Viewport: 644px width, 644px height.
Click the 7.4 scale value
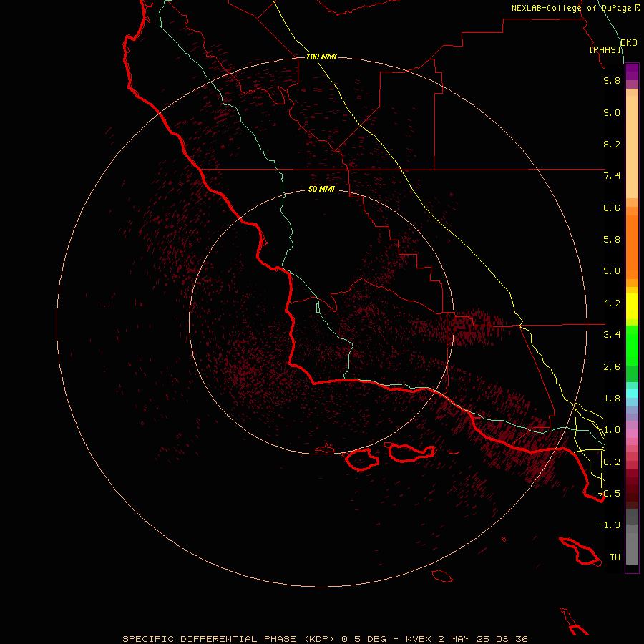612,176
